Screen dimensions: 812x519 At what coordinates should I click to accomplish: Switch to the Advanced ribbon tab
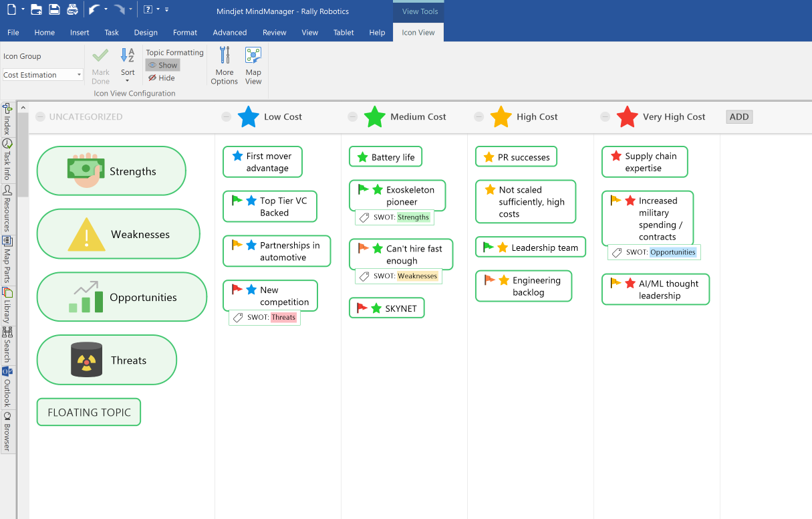(229, 31)
